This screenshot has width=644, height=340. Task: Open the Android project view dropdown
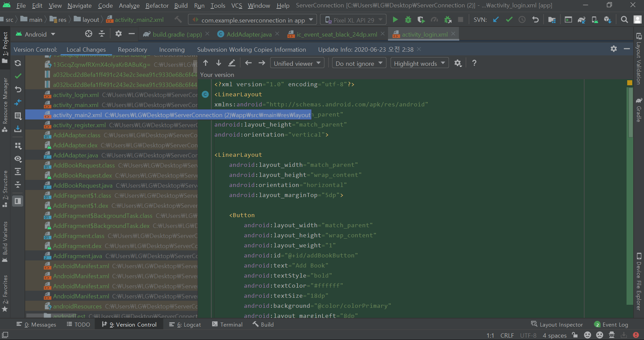coord(36,34)
